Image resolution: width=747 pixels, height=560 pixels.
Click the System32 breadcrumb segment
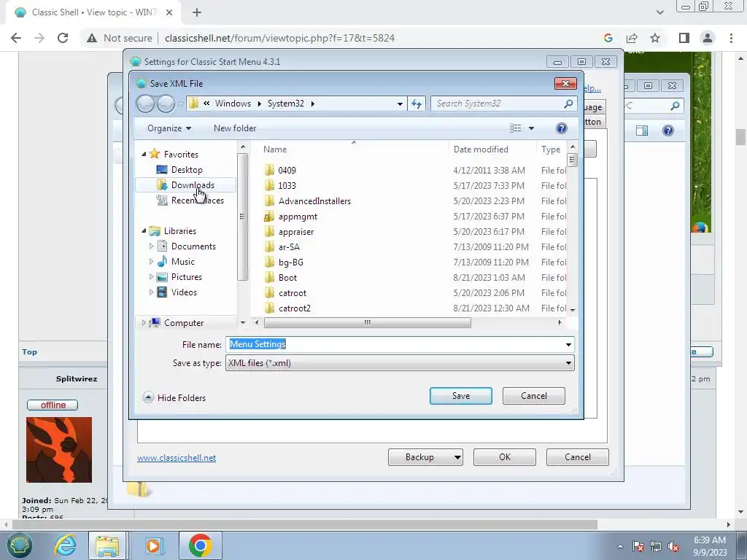point(285,104)
